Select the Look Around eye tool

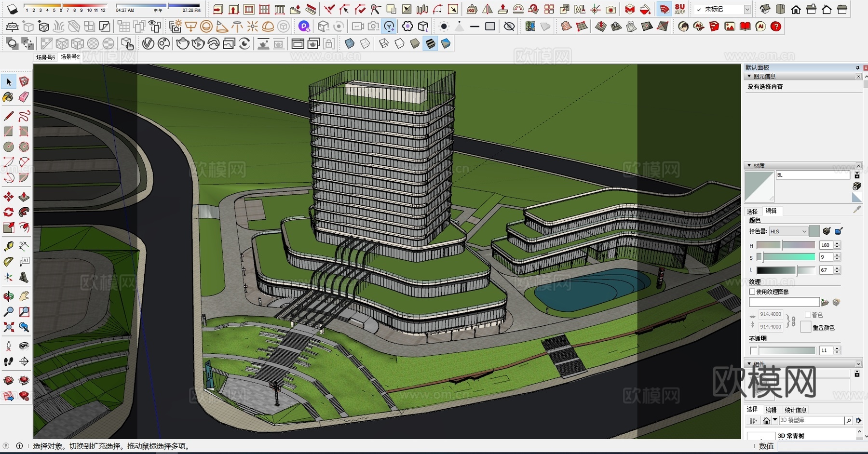coord(24,346)
